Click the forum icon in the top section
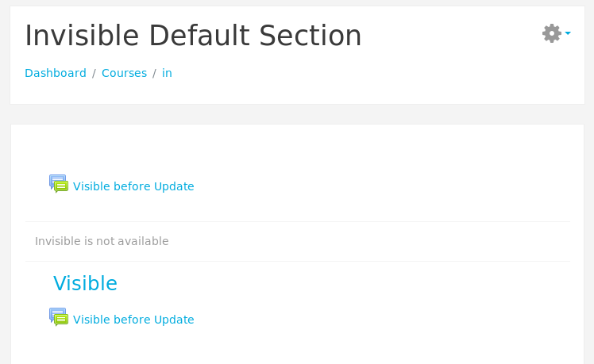This screenshot has height=364, width=594. click(59, 183)
